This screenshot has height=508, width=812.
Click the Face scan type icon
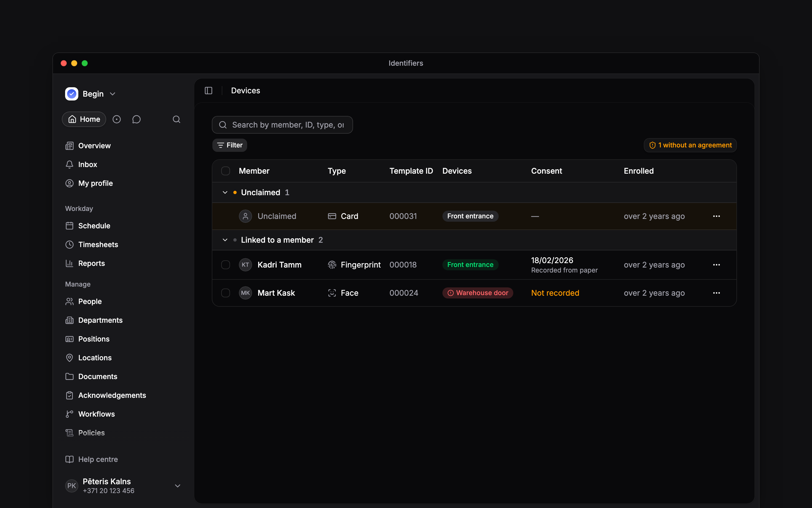(x=332, y=293)
